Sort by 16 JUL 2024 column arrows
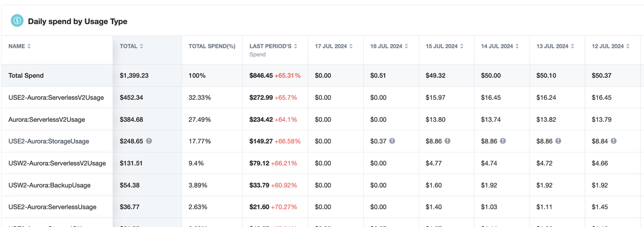Viewport: 644px width, 227px height. 406,47
